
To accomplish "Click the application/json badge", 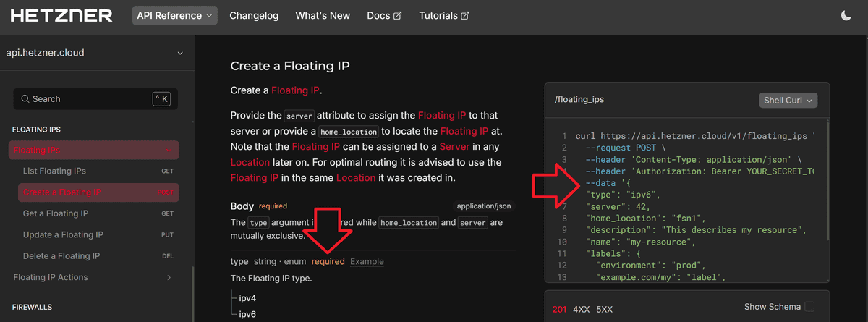I will click(x=485, y=206).
